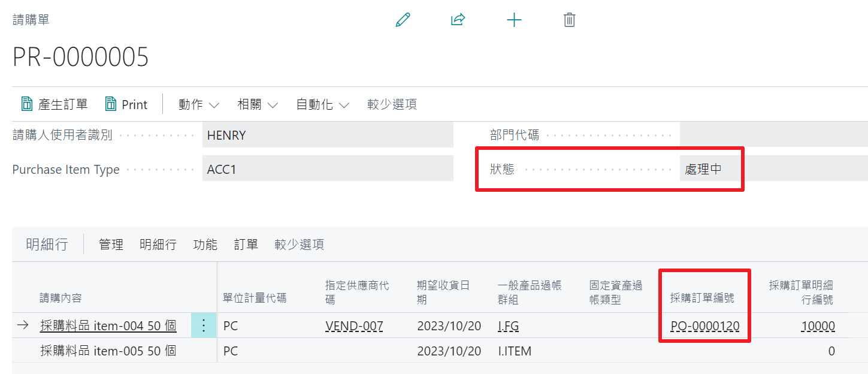The image size is (868, 374).
Task: Click the pencil edit icon
Action: 403,20
